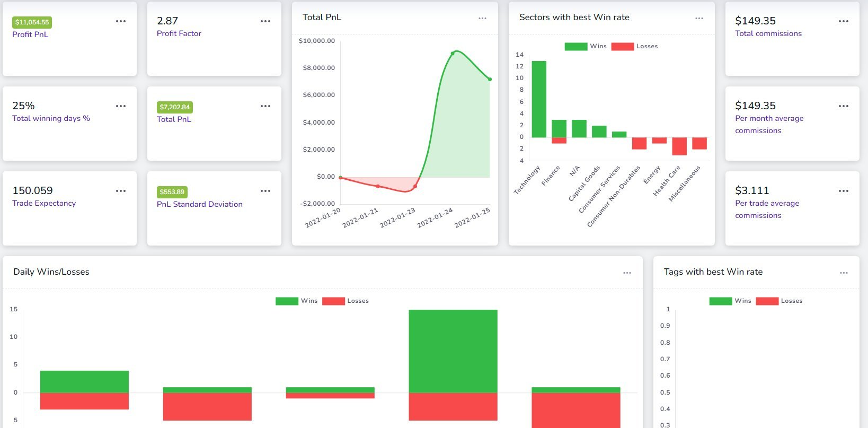Toggle Losses series in Sectors chart legend
This screenshot has width=868, height=428.
click(x=634, y=46)
